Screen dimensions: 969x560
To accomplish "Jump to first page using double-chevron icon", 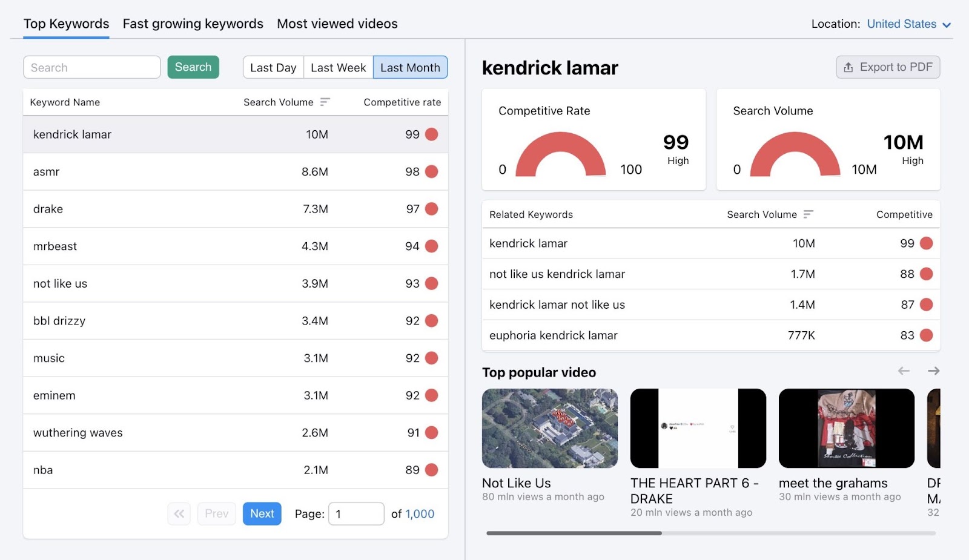I will tap(179, 513).
